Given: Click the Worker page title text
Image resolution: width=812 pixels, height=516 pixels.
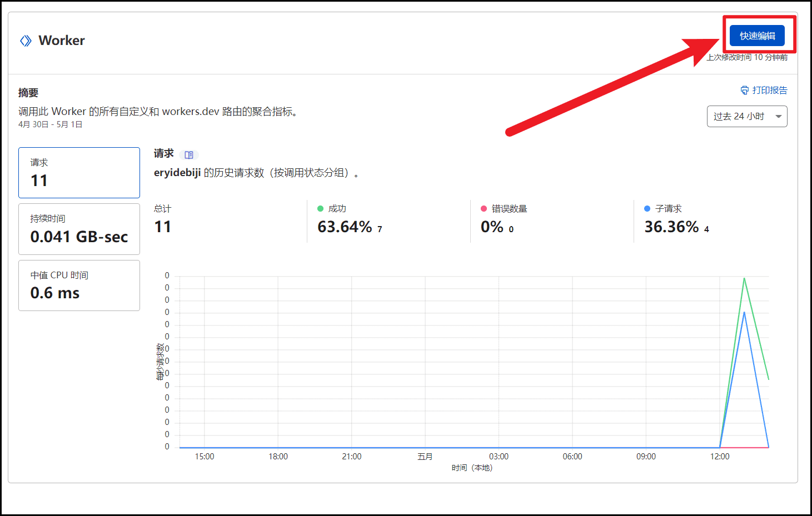Looking at the screenshot, I should click(x=62, y=41).
